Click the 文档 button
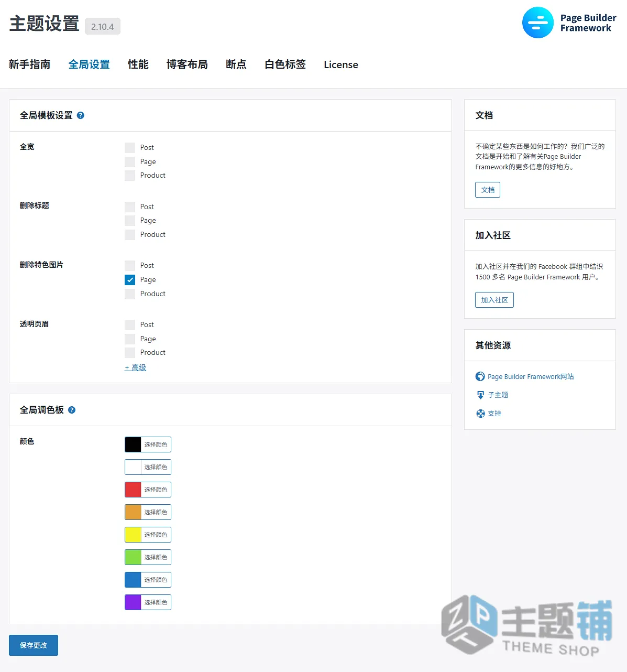This screenshot has height=672, width=627. (488, 190)
